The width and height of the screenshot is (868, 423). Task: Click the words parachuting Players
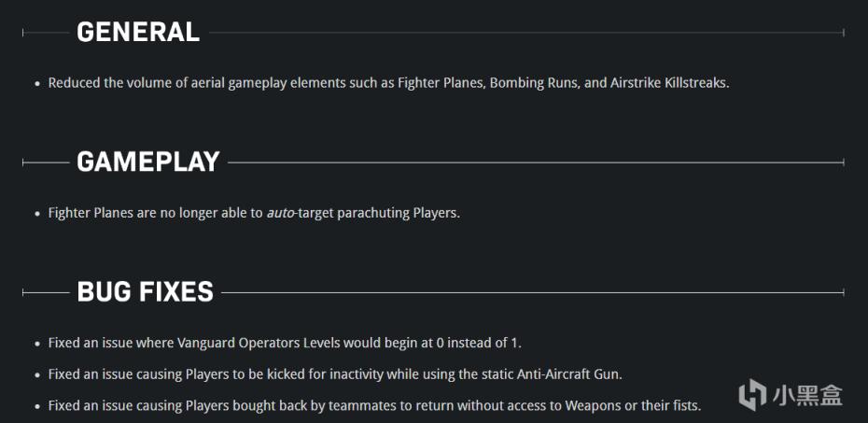point(397,213)
